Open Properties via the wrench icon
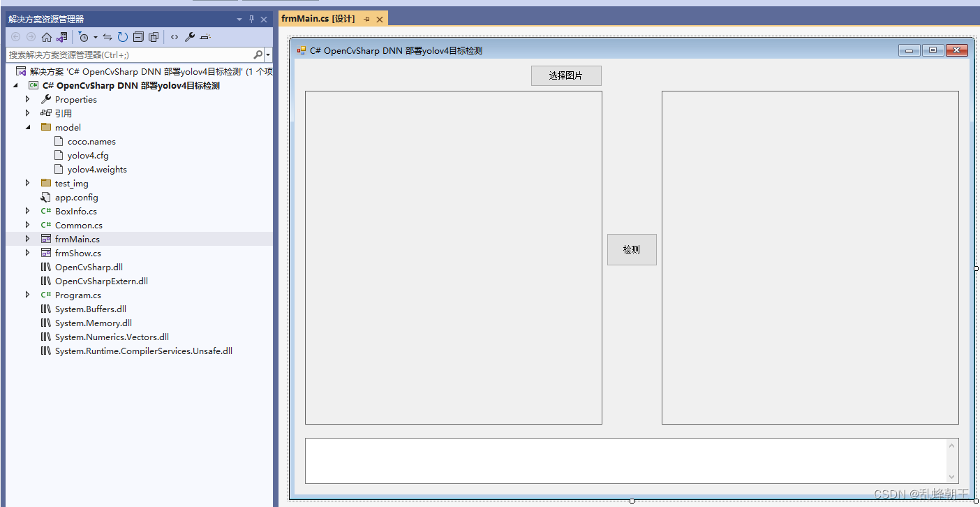980x507 pixels. (x=190, y=37)
